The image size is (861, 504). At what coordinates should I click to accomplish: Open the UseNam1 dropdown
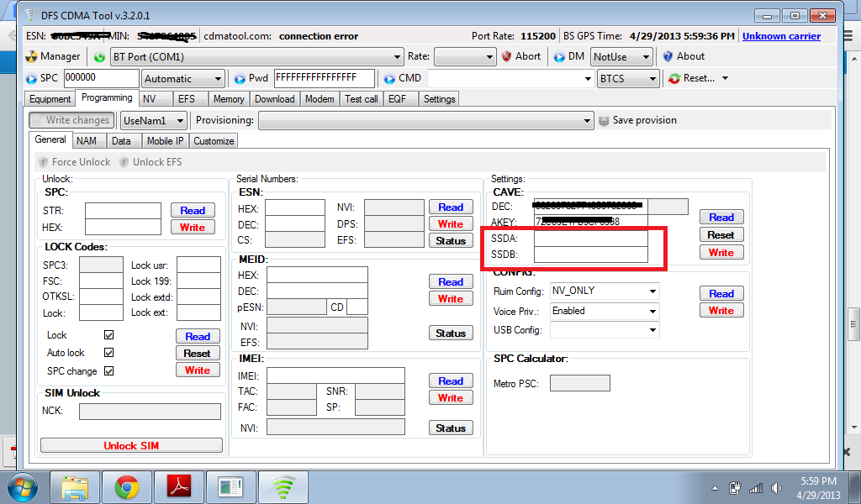pyautogui.click(x=154, y=121)
